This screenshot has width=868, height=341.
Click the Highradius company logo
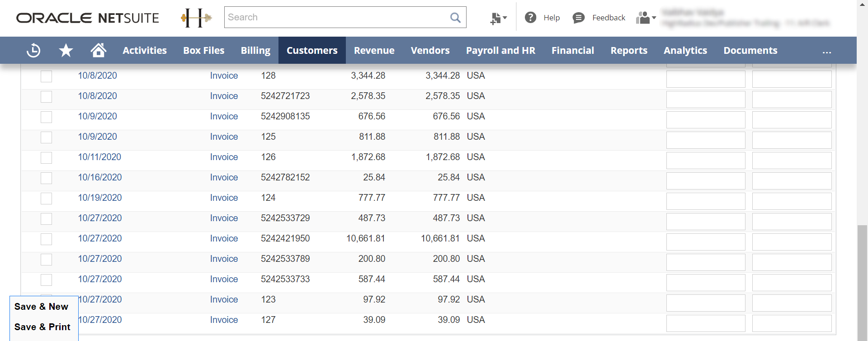[x=196, y=18]
